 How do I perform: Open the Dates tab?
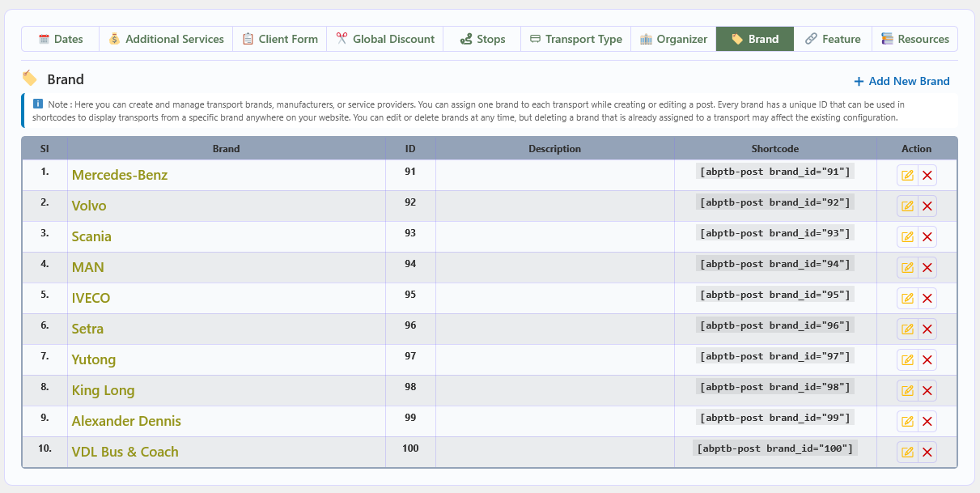pos(61,39)
